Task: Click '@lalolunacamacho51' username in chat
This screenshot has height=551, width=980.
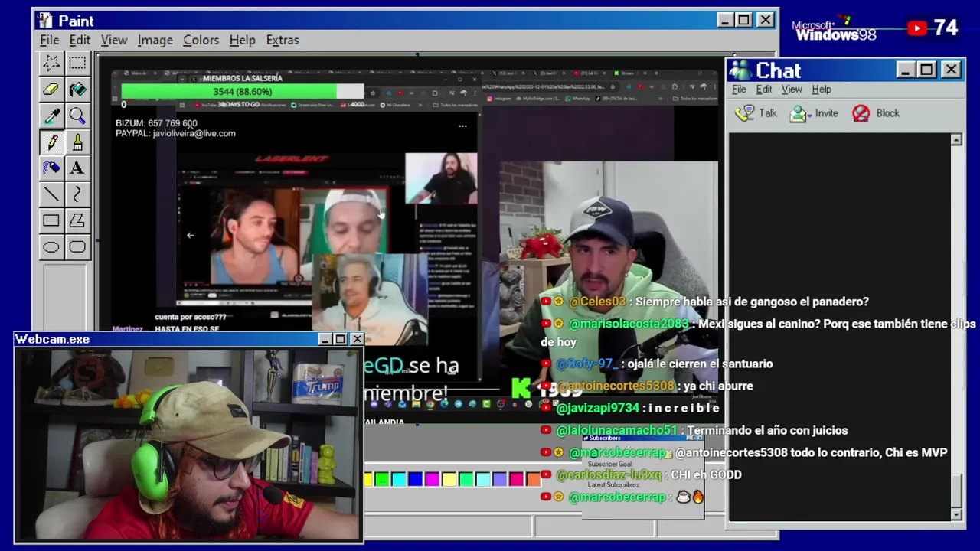Action: coord(616,430)
